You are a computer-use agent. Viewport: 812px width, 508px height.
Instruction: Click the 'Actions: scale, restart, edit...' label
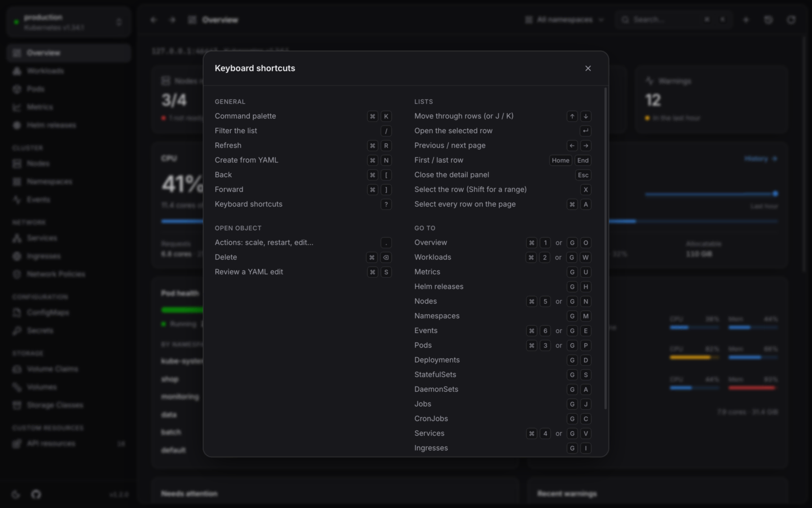click(x=264, y=243)
